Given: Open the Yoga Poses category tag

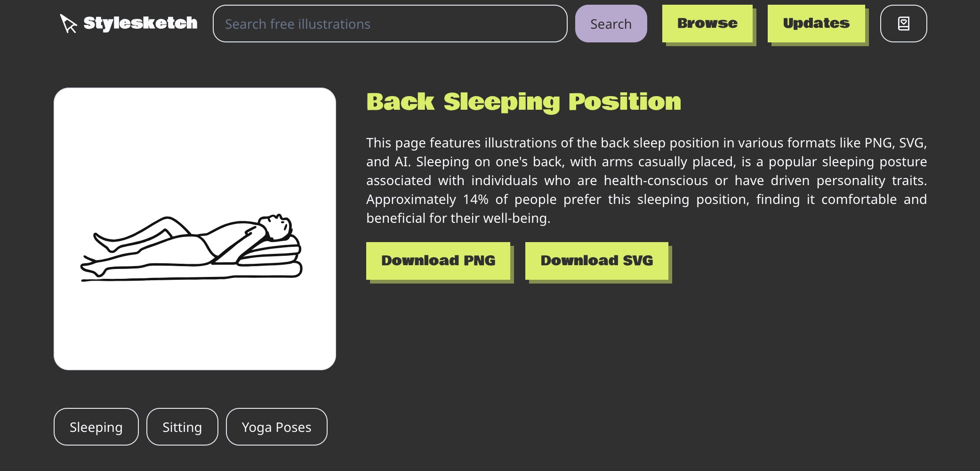Looking at the screenshot, I should pos(276,427).
